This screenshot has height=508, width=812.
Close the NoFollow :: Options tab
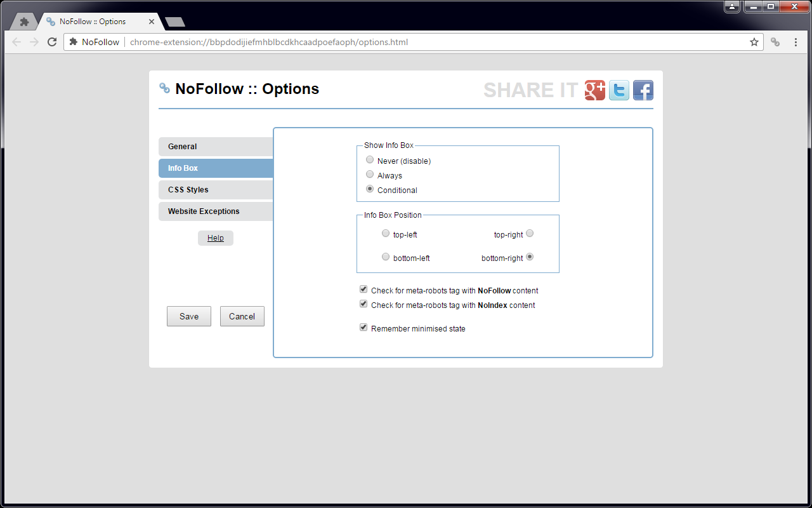[x=152, y=22]
